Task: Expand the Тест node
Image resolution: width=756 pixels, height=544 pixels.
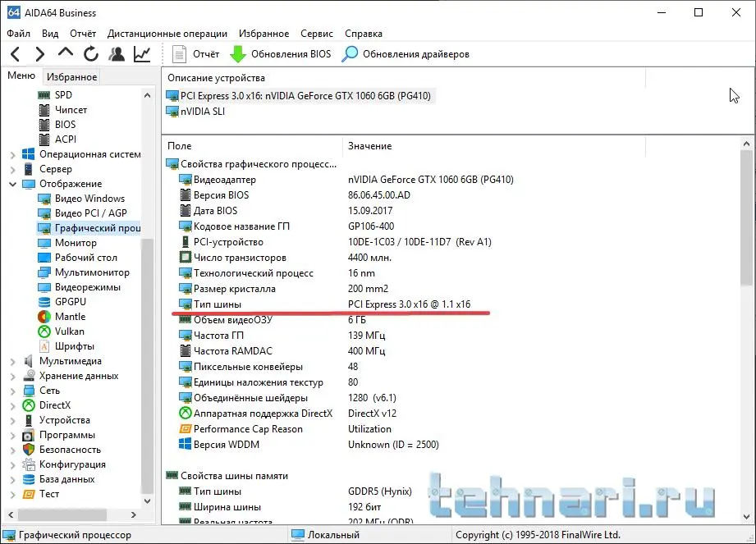Action: [x=12, y=495]
